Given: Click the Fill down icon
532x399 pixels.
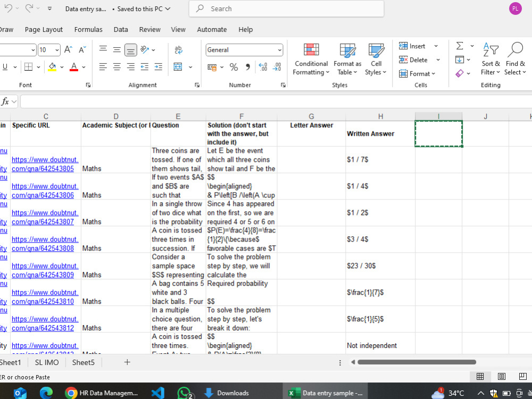Looking at the screenshot, I should pyautogui.click(x=460, y=60).
